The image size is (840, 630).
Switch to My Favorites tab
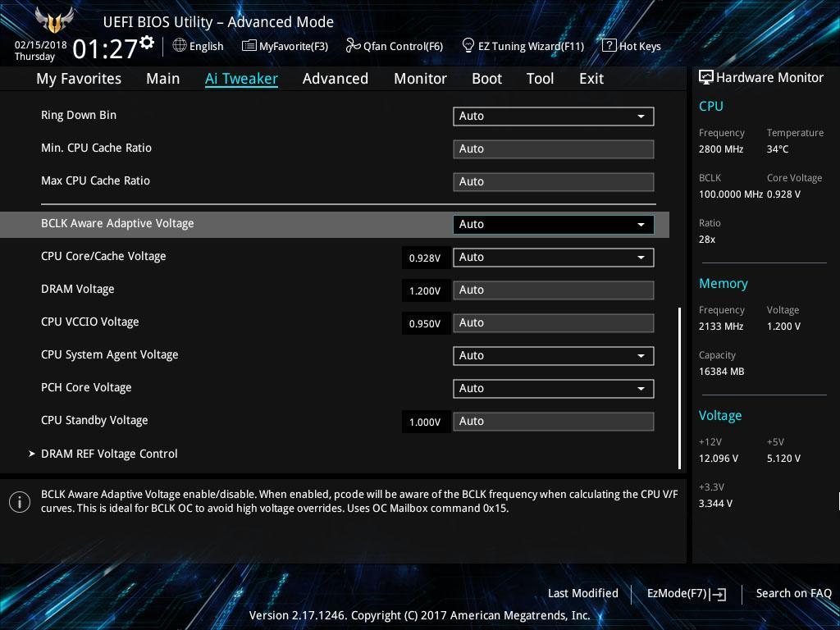79,79
